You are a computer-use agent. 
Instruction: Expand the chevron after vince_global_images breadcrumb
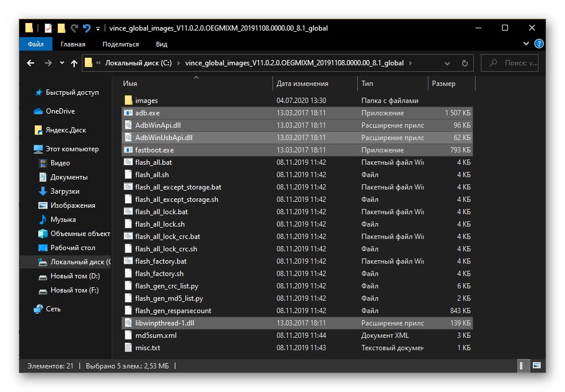(410, 63)
